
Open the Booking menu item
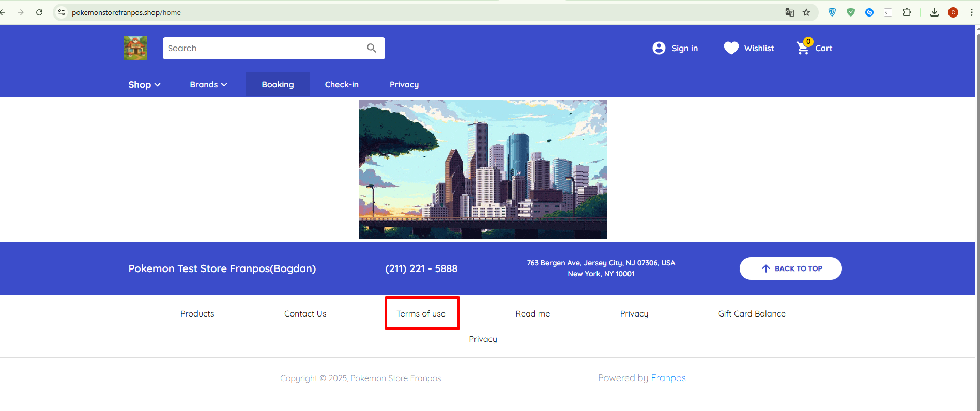tap(278, 84)
